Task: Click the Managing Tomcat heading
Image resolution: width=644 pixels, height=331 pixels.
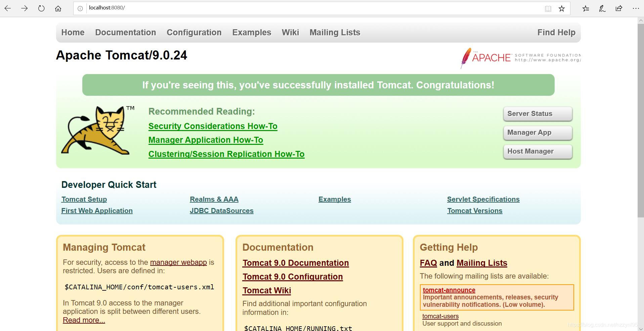Action: (104, 247)
